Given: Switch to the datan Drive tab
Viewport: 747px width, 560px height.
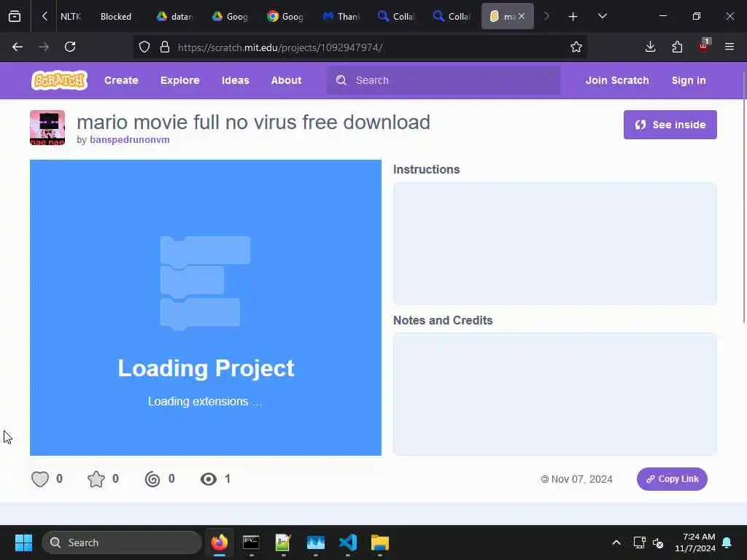Looking at the screenshot, I should [174, 16].
